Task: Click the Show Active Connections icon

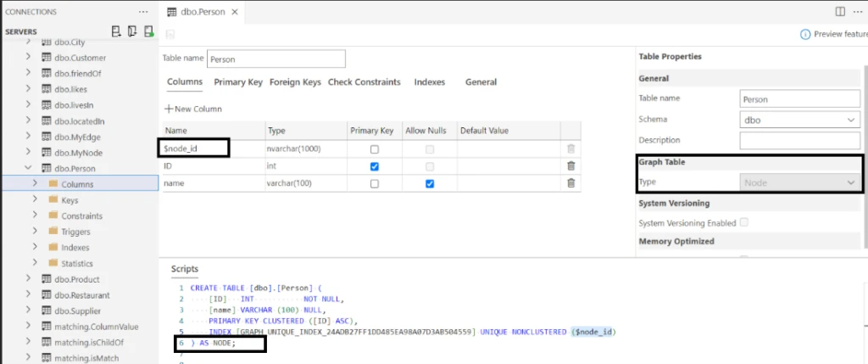Action: 148,31
